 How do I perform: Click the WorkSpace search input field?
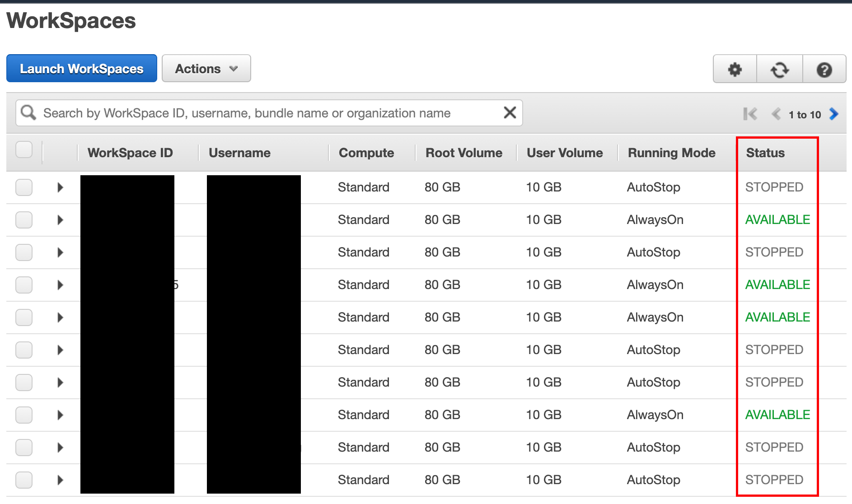(x=271, y=113)
